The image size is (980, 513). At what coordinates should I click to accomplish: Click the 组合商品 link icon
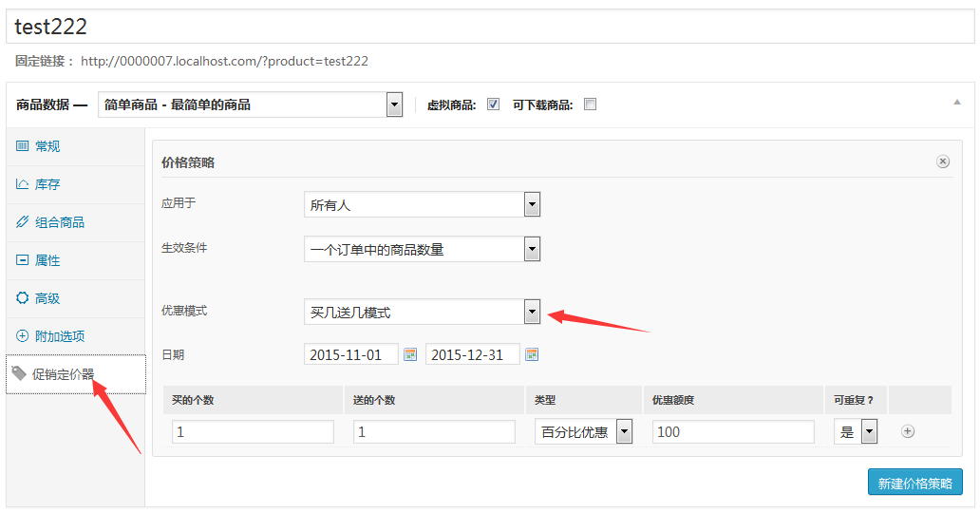23,222
